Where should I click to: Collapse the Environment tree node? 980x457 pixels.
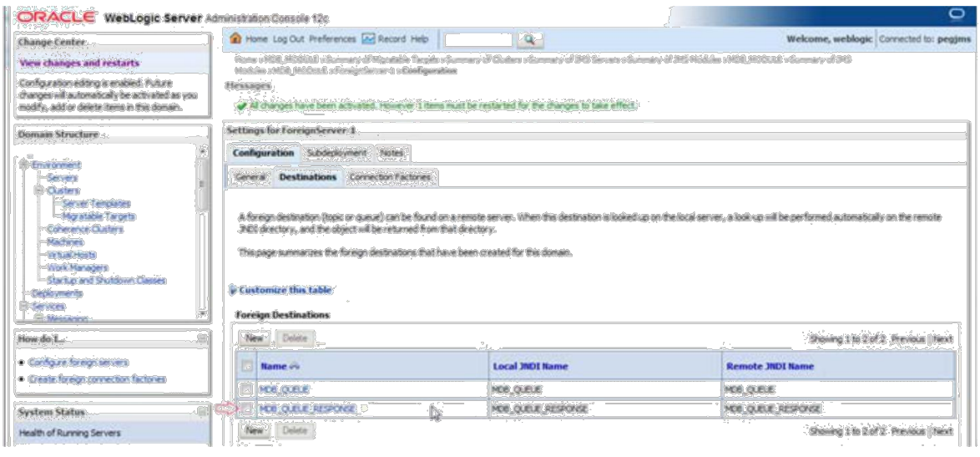coord(25,165)
